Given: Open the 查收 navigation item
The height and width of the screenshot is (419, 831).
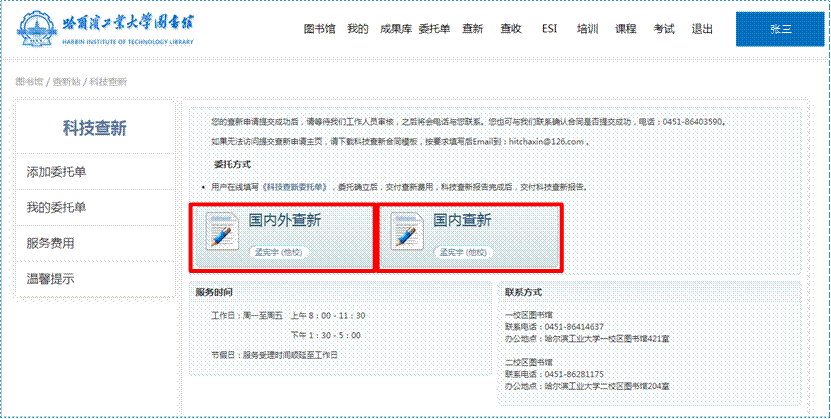Looking at the screenshot, I should click(x=510, y=29).
